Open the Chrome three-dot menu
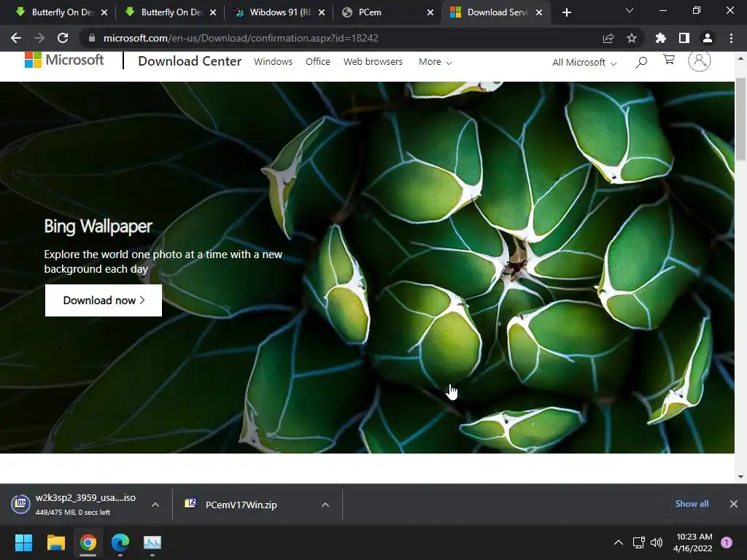 tap(731, 38)
